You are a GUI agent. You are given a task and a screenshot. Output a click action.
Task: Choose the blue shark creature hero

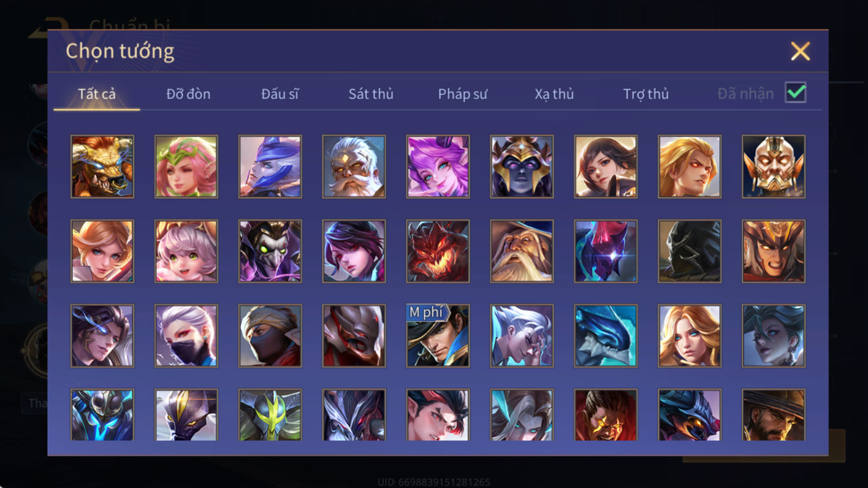pos(605,336)
